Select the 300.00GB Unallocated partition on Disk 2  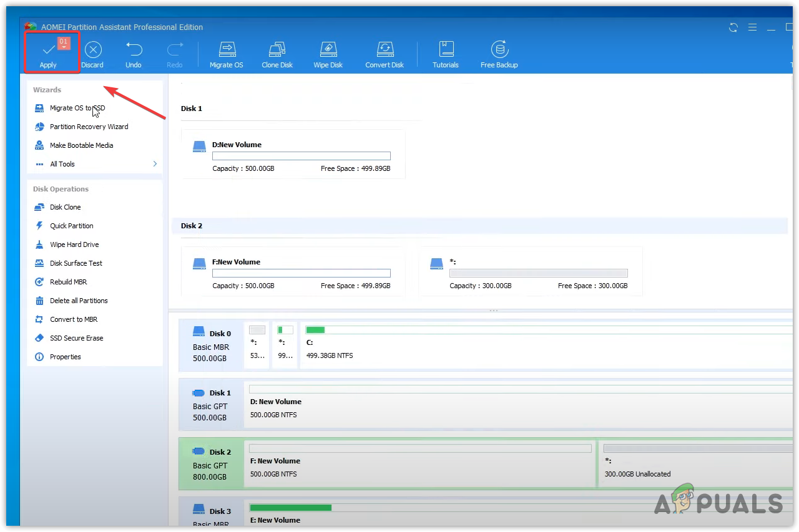(694, 463)
